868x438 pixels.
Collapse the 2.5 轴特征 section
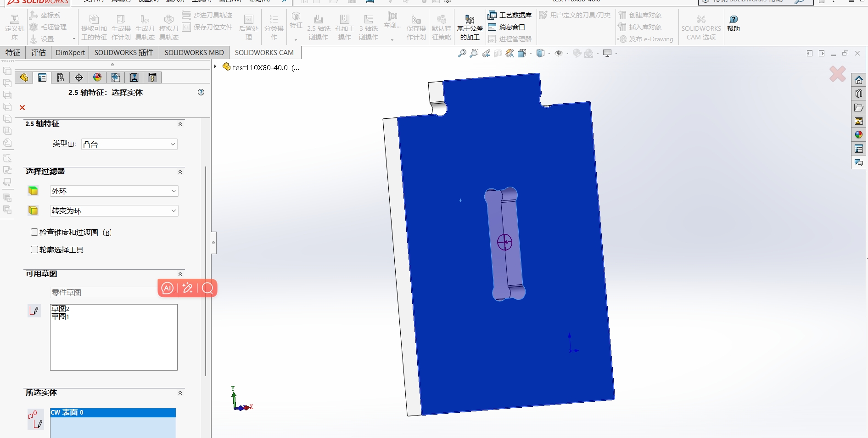point(180,124)
